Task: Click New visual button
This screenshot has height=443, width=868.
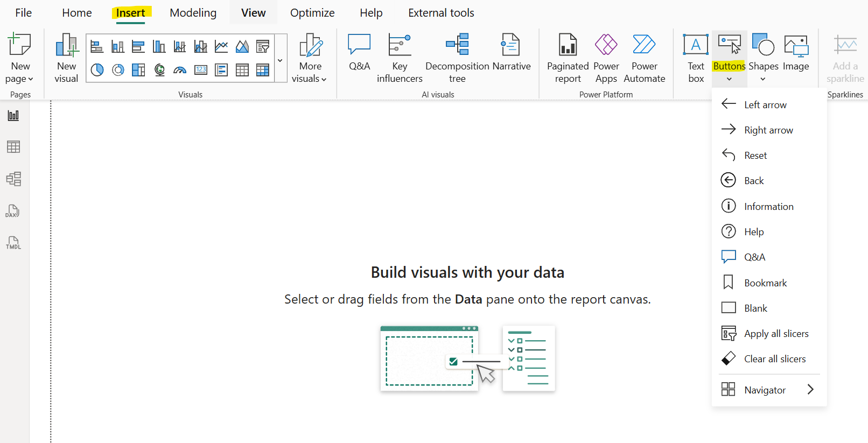Action: pos(66,58)
